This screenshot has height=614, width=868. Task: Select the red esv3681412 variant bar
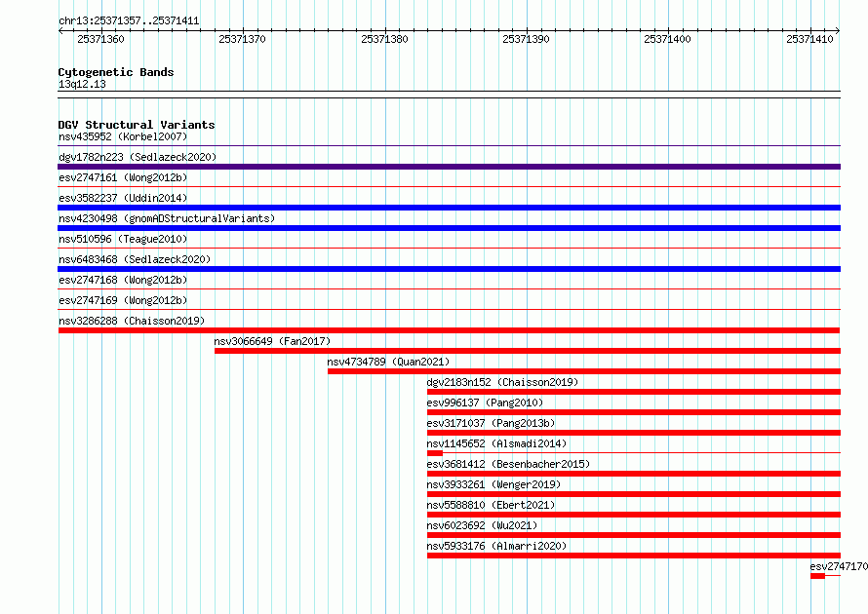(x=634, y=474)
